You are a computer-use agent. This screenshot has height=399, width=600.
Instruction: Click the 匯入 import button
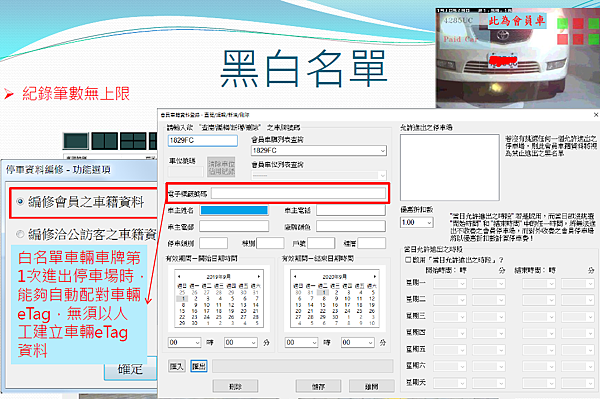(x=176, y=366)
